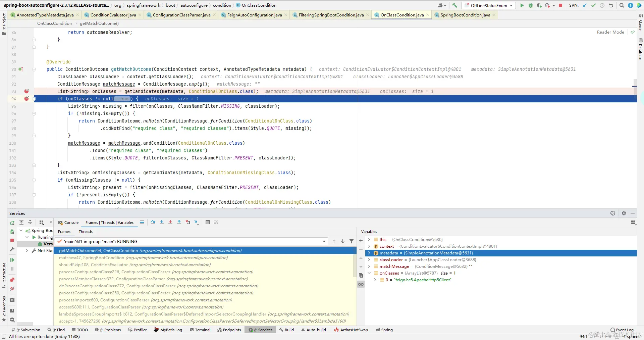Click Step Into in debugger toolbar
Viewport: 644px width, 340px height.
click(162, 222)
